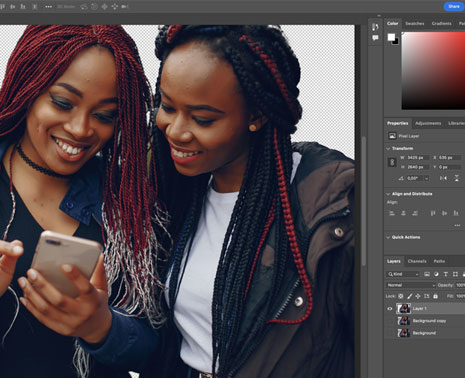This screenshot has height=378, width=465.
Task: Open the Swatches tab
Action: [415, 24]
